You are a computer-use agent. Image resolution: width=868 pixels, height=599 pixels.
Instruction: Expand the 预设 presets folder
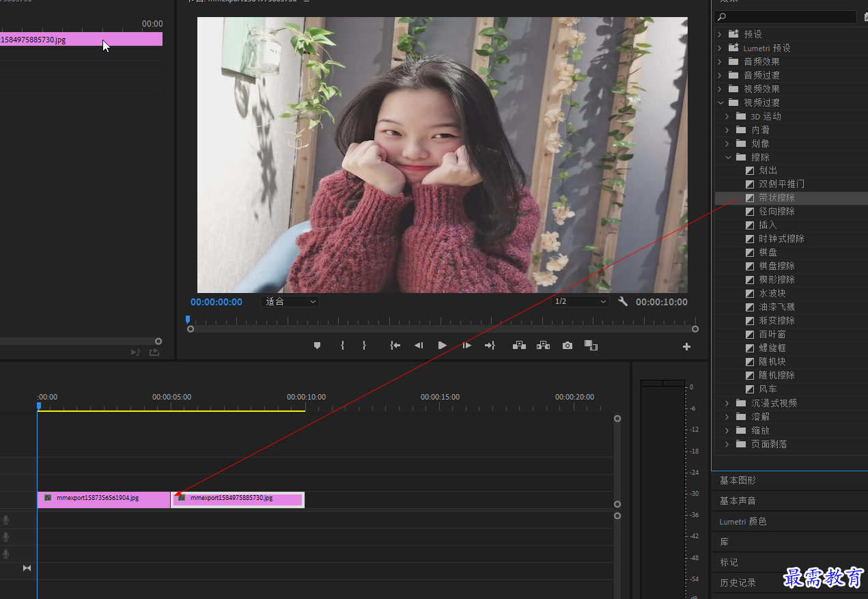[x=719, y=33]
